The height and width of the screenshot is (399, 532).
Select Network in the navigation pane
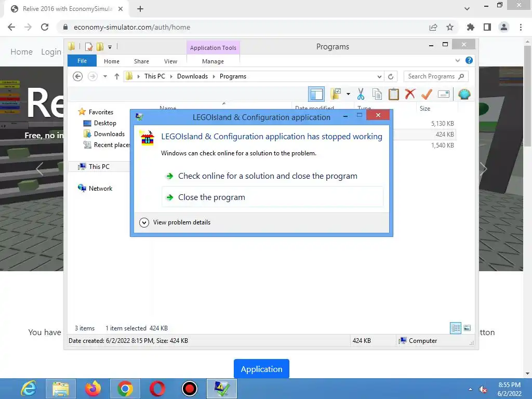(x=100, y=188)
